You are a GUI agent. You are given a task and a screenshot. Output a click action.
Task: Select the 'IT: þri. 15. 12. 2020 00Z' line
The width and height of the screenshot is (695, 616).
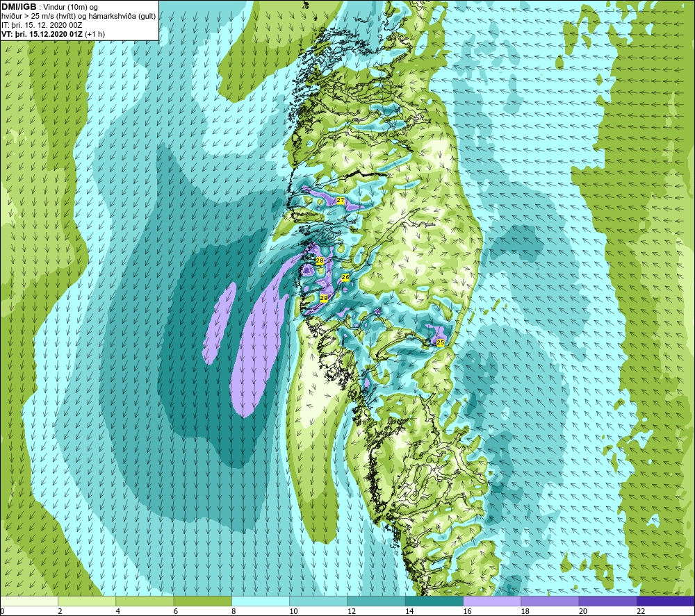42,25
